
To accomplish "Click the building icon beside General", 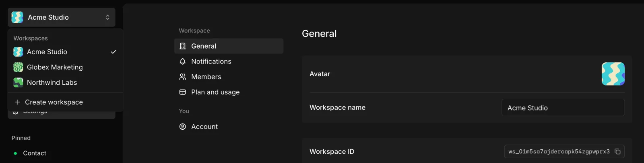I will (183, 46).
